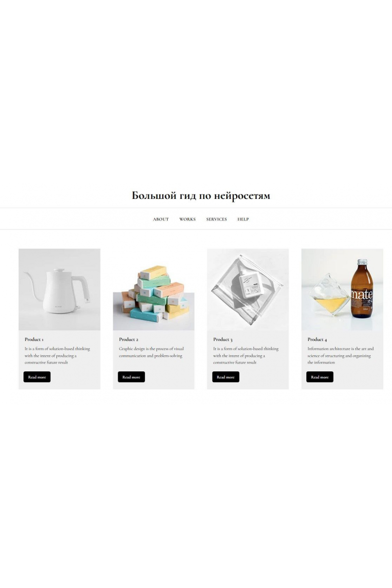This screenshot has height=588, width=392.
Task: Click the Product 1 title
Action: (x=34, y=339)
